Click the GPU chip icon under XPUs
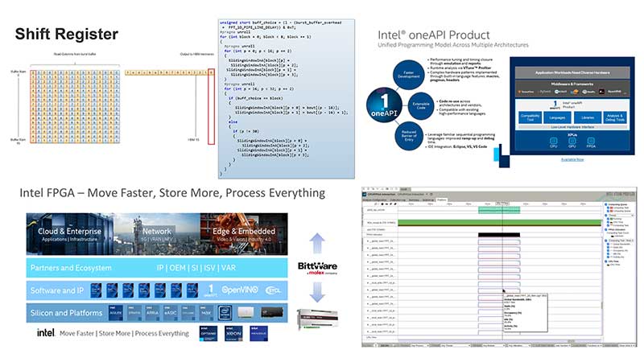 (x=572, y=142)
